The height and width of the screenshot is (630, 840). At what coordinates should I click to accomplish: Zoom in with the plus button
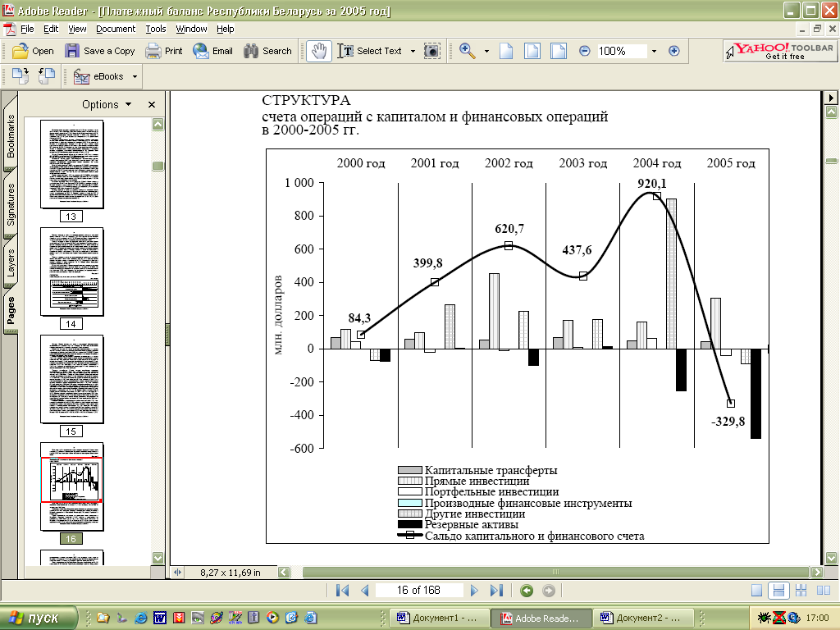pyautogui.click(x=674, y=51)
